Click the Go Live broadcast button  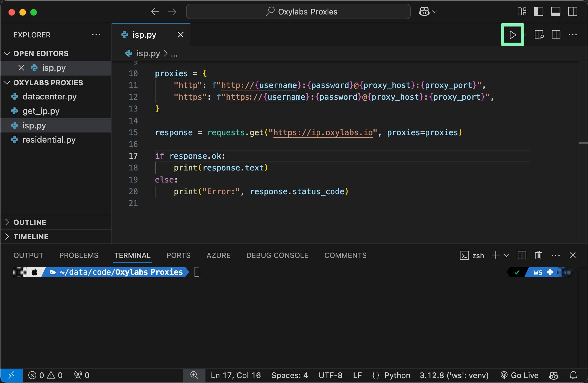point(519,375)
